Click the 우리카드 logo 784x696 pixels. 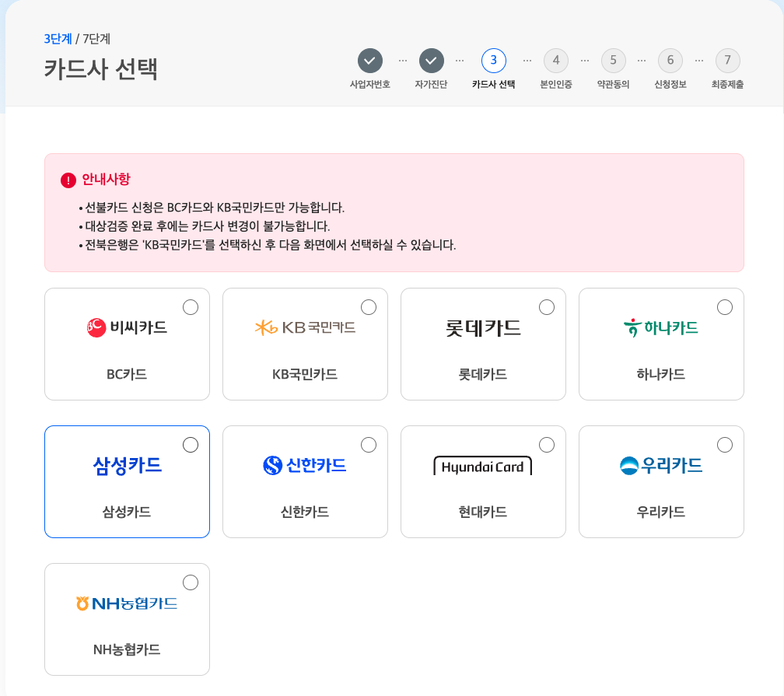click(x=661, y=466)
